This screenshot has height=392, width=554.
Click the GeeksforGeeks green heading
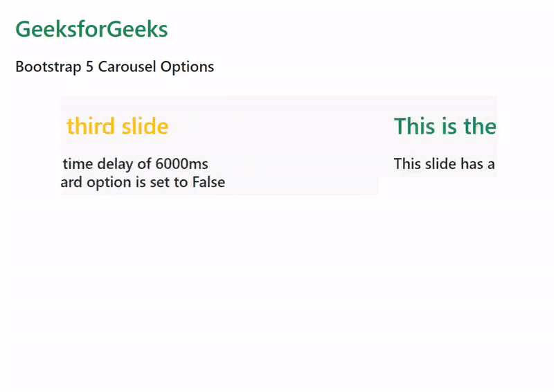click(x=91, y=30)
